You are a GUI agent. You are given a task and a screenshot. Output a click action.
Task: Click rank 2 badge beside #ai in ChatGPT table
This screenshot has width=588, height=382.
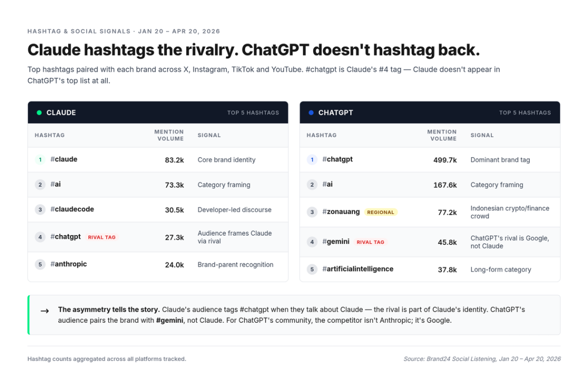[312, 185]
